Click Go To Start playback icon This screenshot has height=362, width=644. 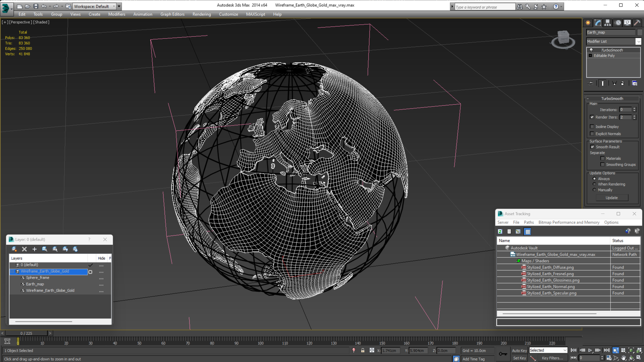point(574,350)
